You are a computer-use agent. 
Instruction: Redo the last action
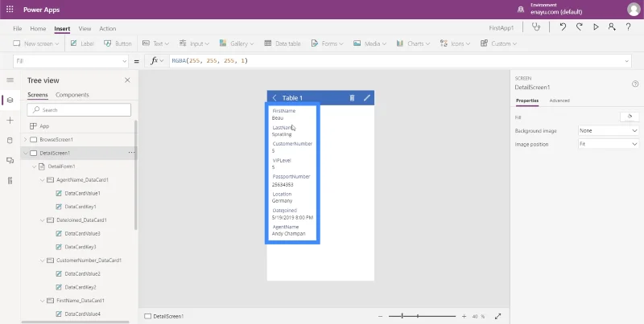click(x=579, y=27)
